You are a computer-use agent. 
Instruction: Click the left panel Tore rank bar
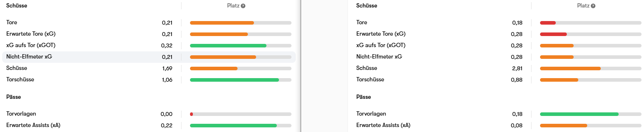pyautogui.click(x=240, y=23)
